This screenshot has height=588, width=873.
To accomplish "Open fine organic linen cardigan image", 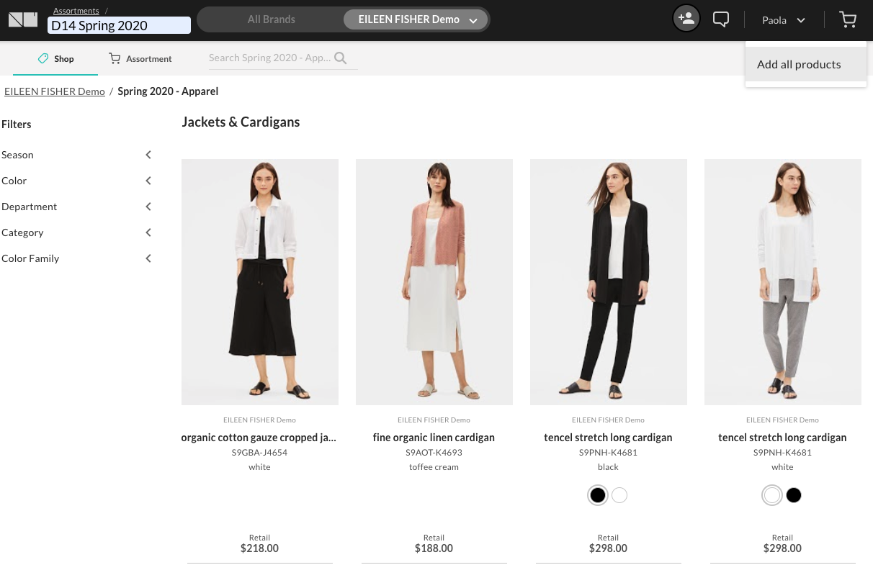I will click(434, 282).
